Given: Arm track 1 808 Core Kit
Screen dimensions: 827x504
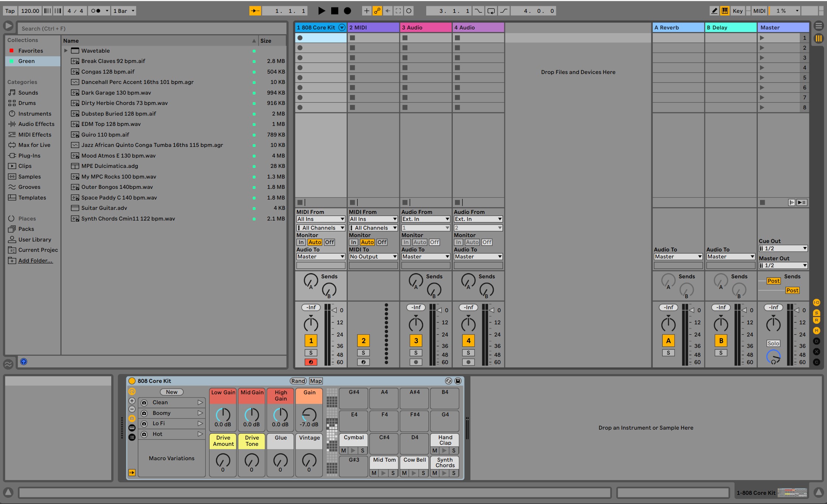Looking at the screenshot, I should tap(311, 362).
